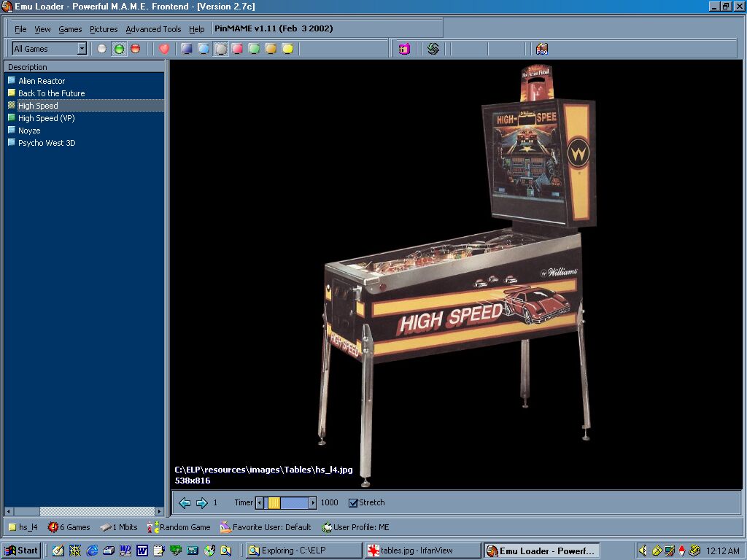The width and height of the screenshot is (747, 560).
Task: Open the Windows Explorer quick launch icon
Action: (x=226, y=551)
